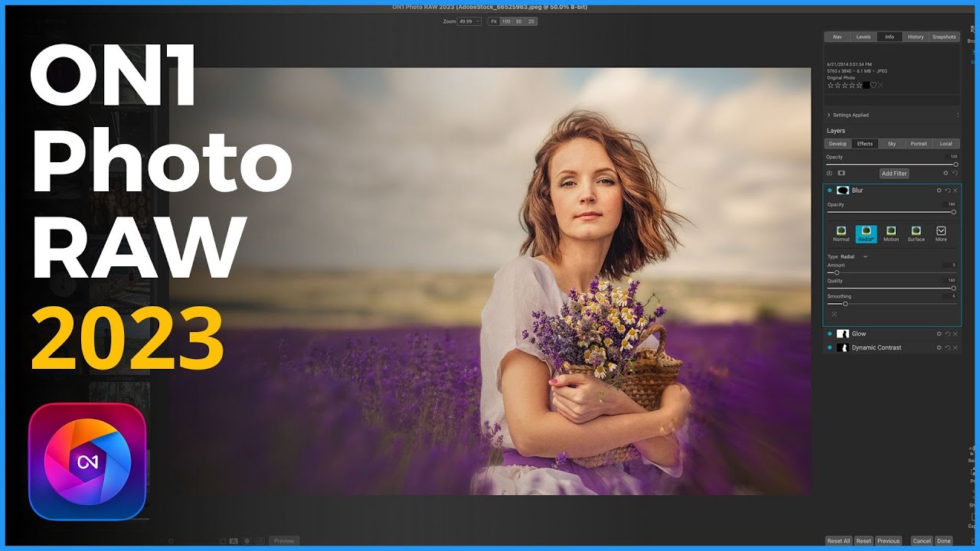Switch to the Snapshots tab

(x=944, y=37)
